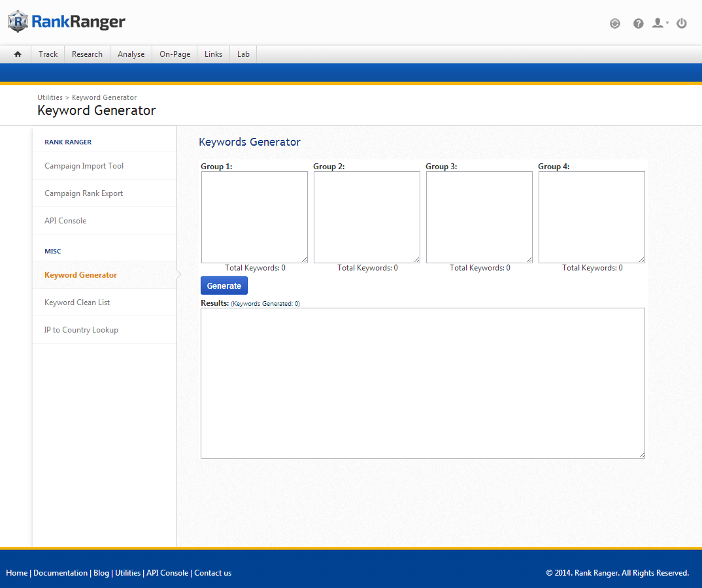
Task: Select Keyword Clean List in sidebar
Action: 77,302
